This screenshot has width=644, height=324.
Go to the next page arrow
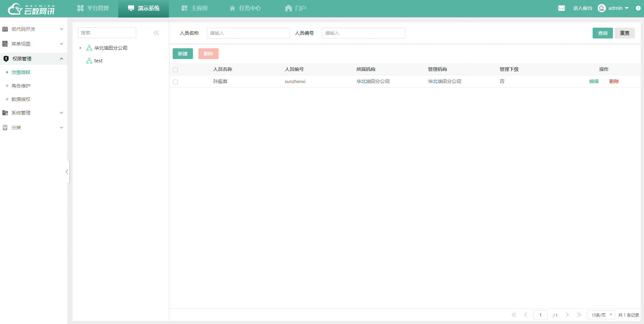coord(567,315)
